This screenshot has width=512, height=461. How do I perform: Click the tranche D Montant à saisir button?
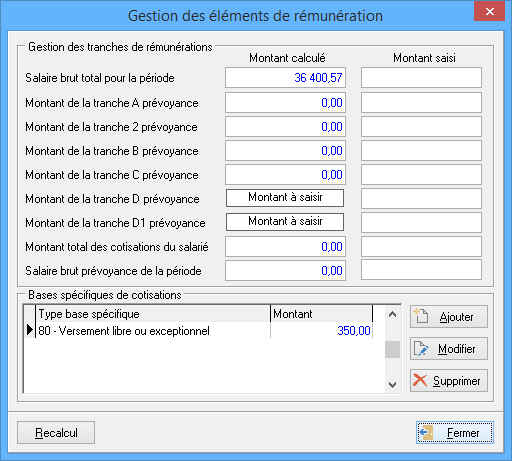coord(285,198)
